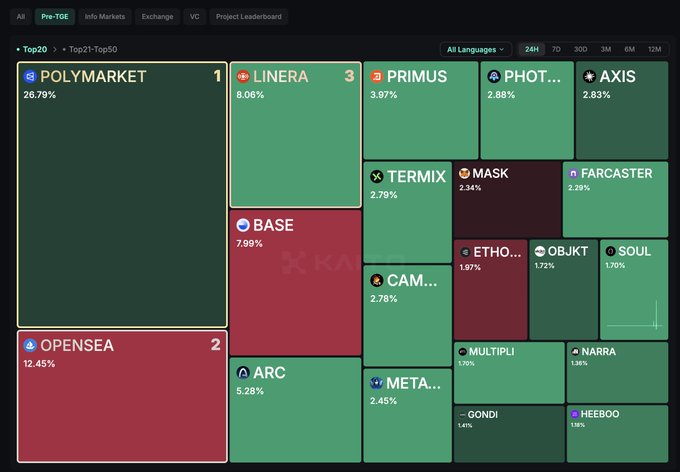Screen dimensions: 680x472
Task: Open the OPENSEA project name
Action: (77, 345)
